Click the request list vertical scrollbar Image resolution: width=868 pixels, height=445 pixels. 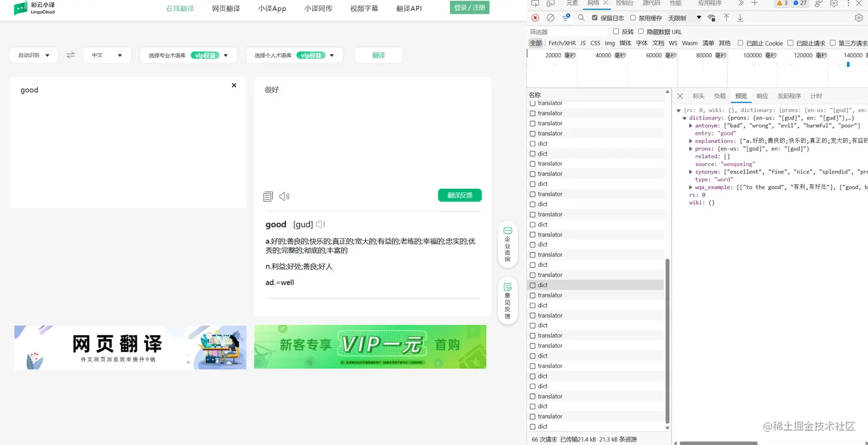click(667, 341)
